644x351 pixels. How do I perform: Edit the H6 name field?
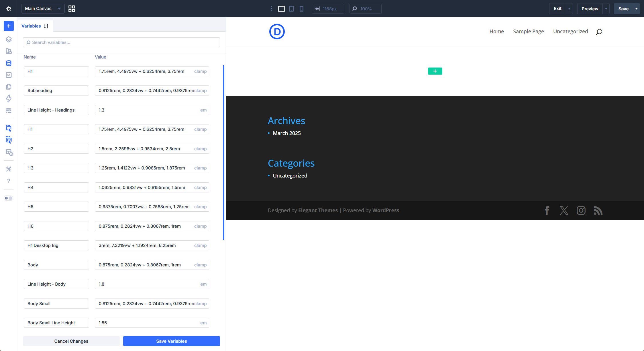(56, 226)
